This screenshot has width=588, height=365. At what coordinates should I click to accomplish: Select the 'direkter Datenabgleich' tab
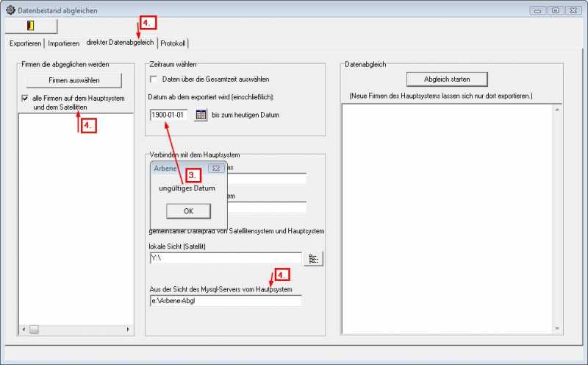119,42
